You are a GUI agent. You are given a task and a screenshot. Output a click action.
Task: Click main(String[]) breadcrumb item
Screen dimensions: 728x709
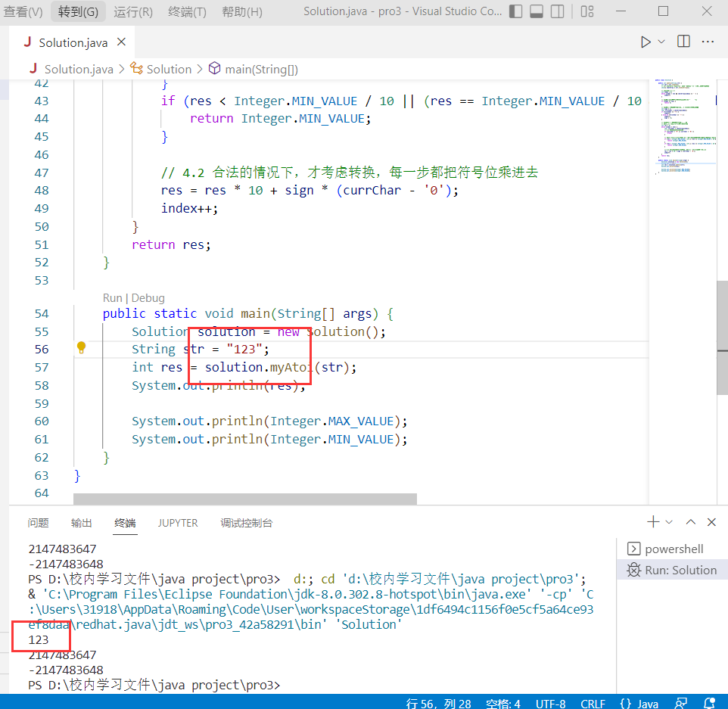click(x=254, y=69)
